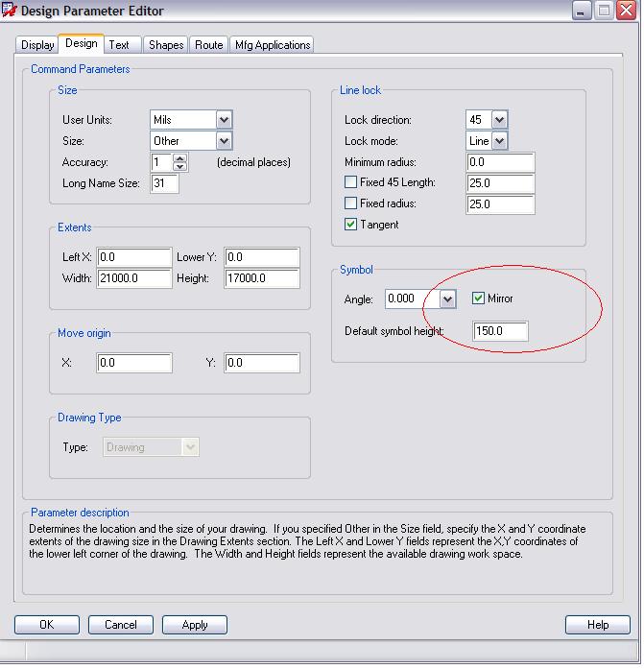Enable the Fixed radius checkbox
Image resolution: width=644 pixels, height=669 pixels.
[x=350, y=203]
